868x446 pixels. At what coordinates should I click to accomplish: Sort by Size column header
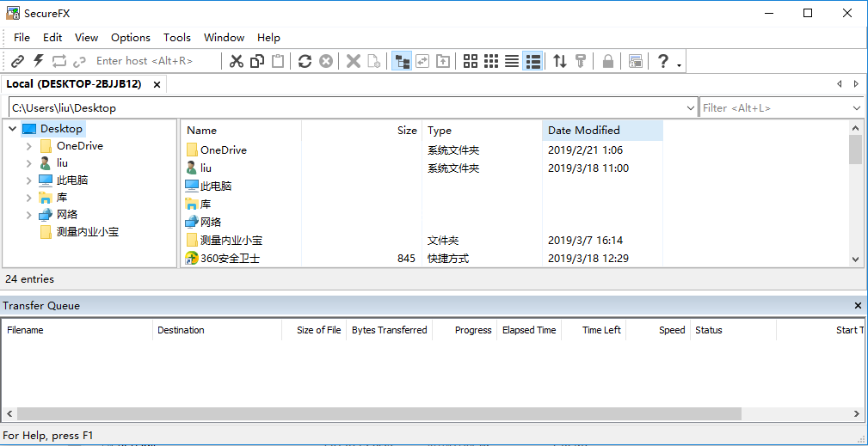coord(362,131)
